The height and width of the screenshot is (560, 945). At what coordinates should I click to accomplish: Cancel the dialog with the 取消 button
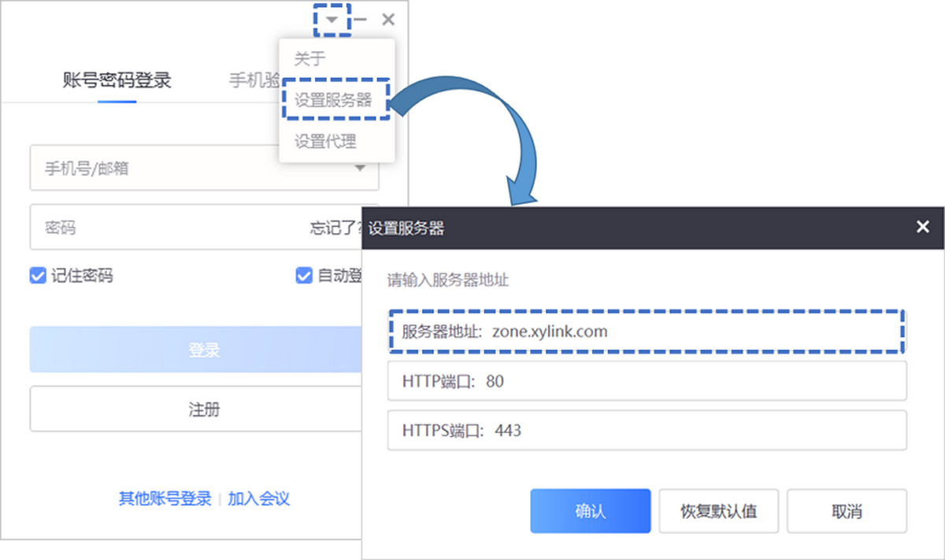[x=847, y=510]
